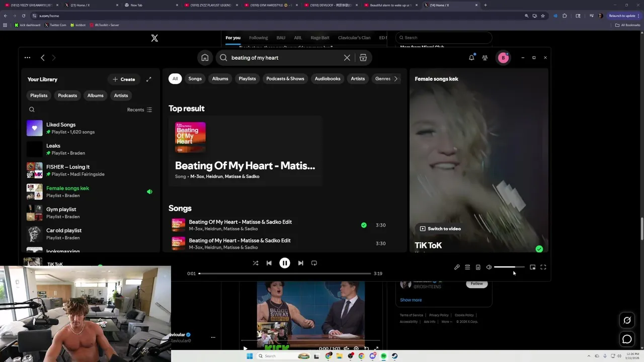Viewport: 644px width, 362px height.
Task: Open Browse icon beside Spotify search bar
Action: pyautogui.click(x=363, y=58)
